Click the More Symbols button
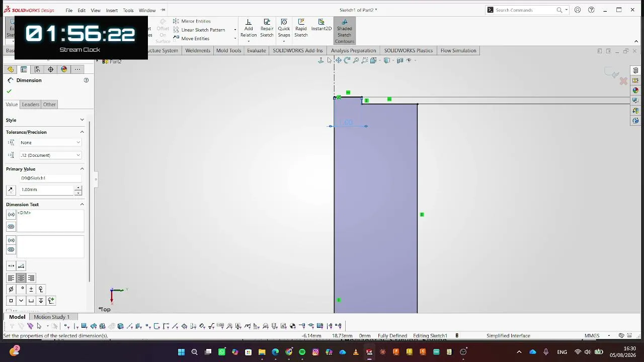 51,301
